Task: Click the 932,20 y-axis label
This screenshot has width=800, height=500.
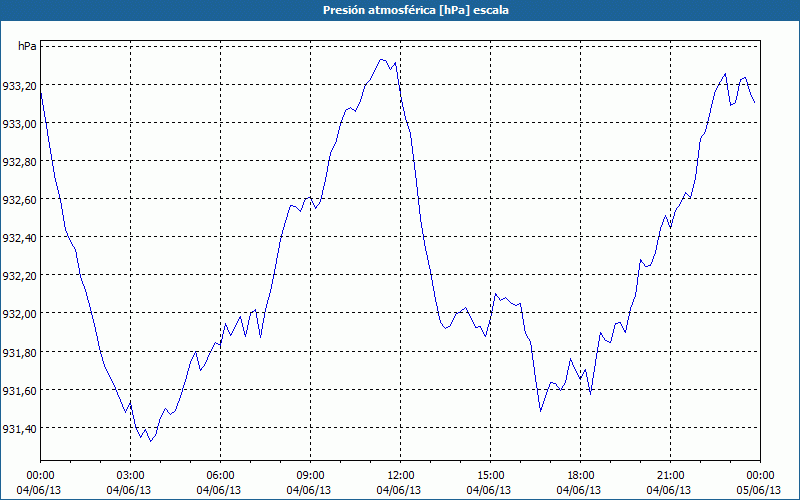Action: click(19, 276)
